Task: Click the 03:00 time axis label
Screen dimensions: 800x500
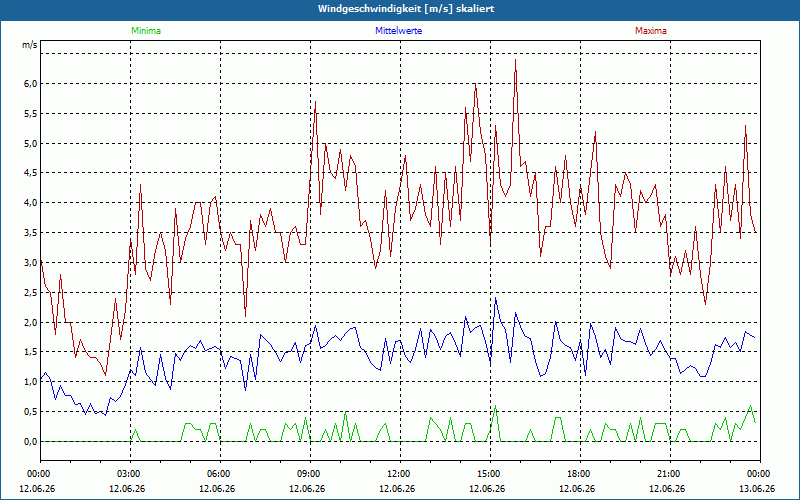Action: click(130, 474)
